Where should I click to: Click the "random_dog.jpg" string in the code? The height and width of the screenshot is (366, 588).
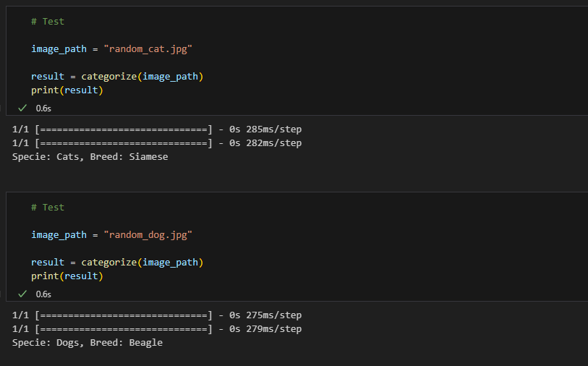pos(148,235)
